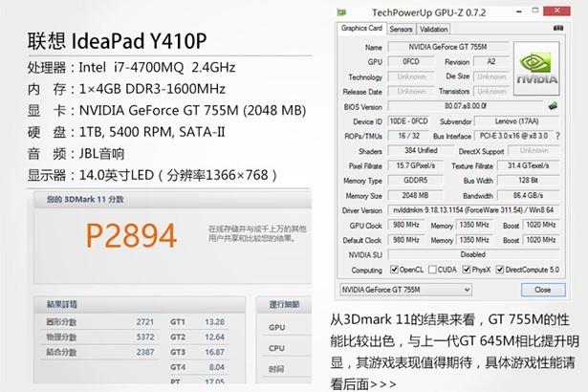This screenshot has height=392, width=588.
Task: Click the 3DMark 11 score header
Action: click(x=85, y=200)
